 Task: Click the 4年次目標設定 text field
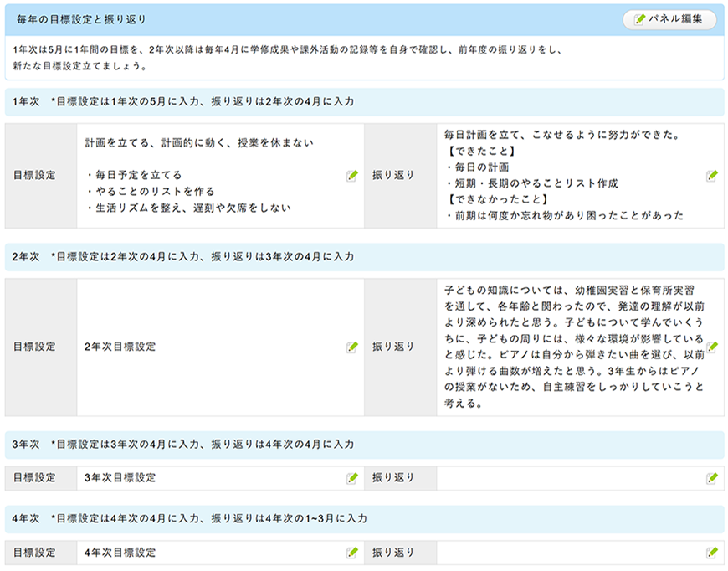click(x=120, y=553)
